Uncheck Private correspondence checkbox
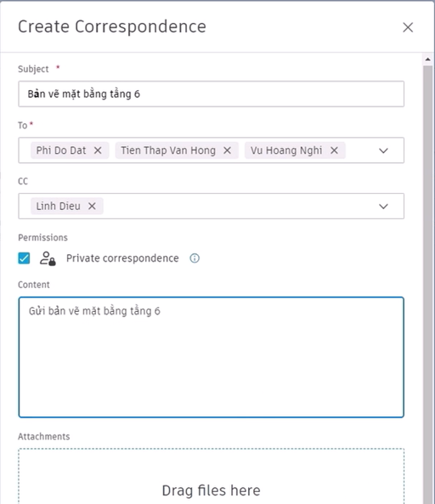The height and width of the screenshot is (504, 435). [x=24, y=258]
